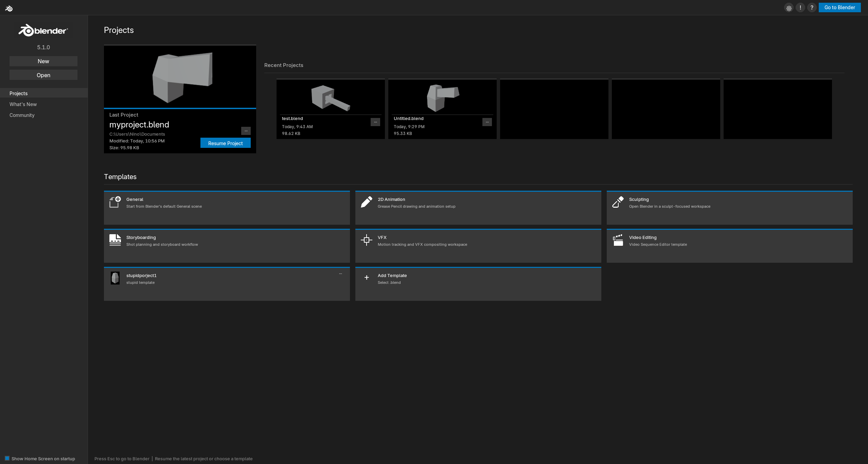
Task: Select the General template icon
Action: (x=115, y=202)
